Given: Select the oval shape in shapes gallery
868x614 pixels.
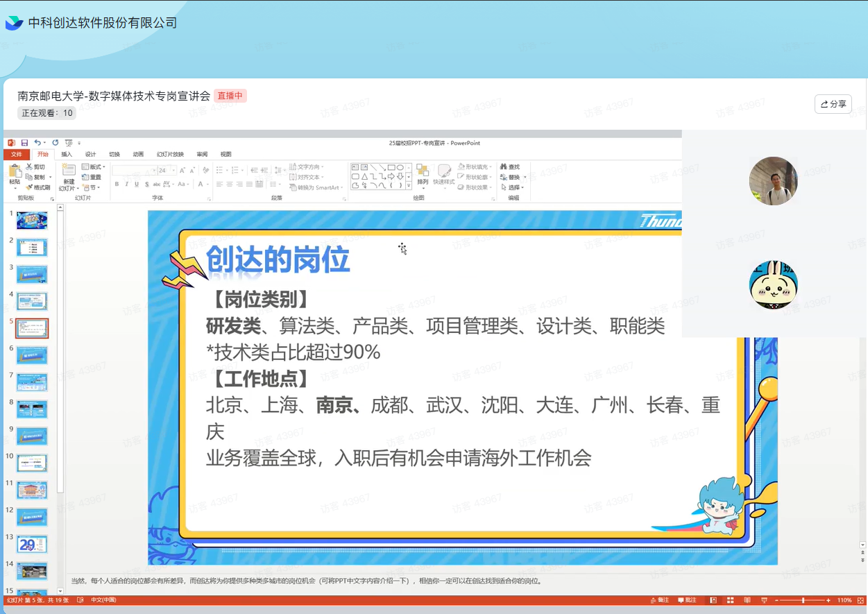Looking at the screenshot, I should pos(400,167).
